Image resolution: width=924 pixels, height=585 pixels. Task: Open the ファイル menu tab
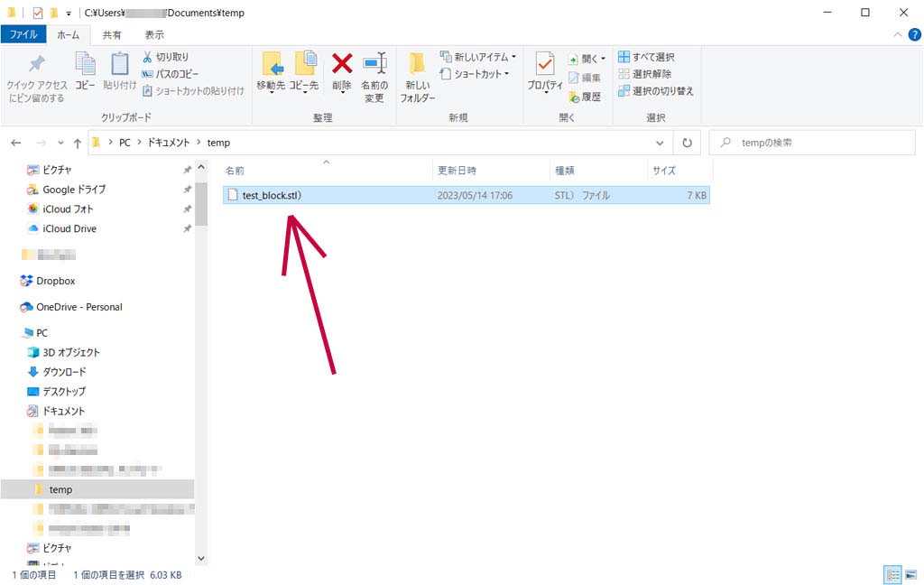pyautogui.click(x=23, y=34)
